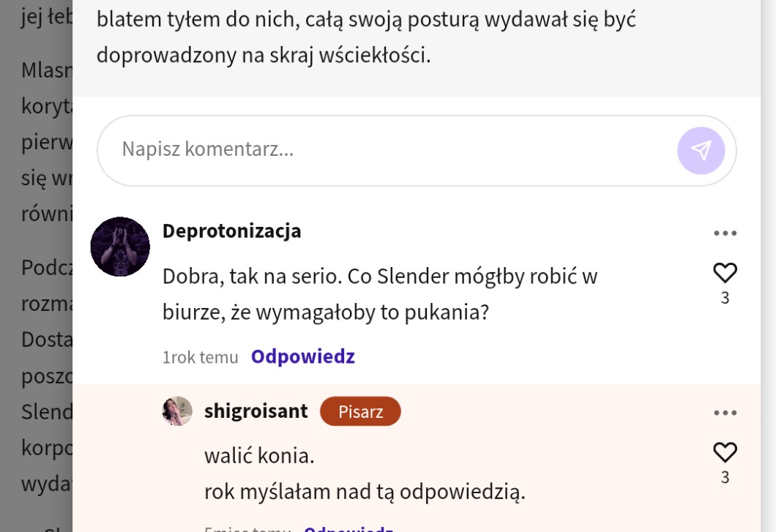This screenshot has height=532, width=776.
Task: Click Deprotonizacja's comment text about Slender
Action: pos(379,294)
